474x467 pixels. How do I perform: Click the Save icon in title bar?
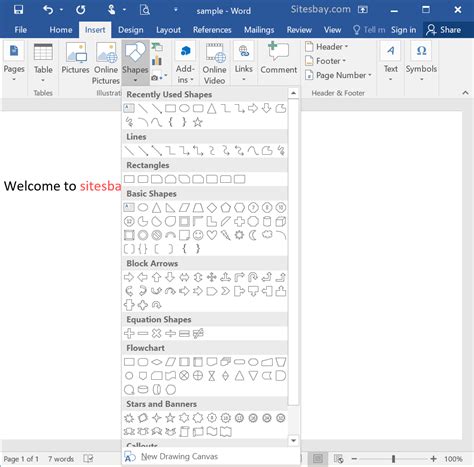18,10
